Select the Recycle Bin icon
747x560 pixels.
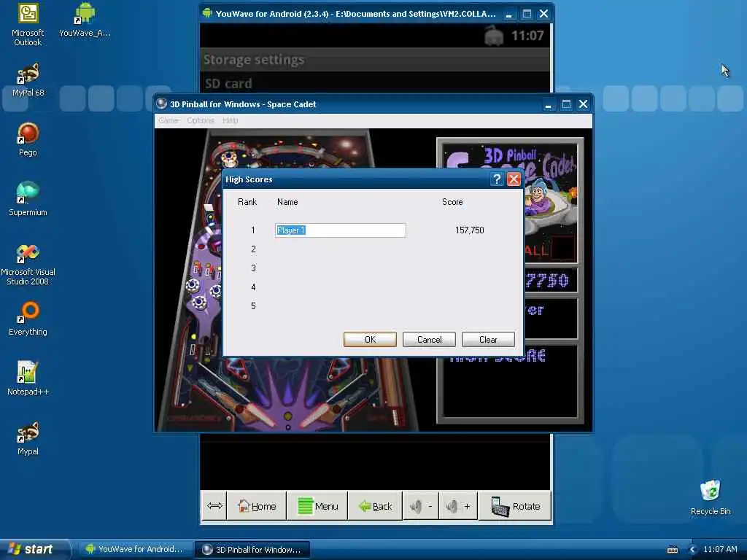[711, 498]
